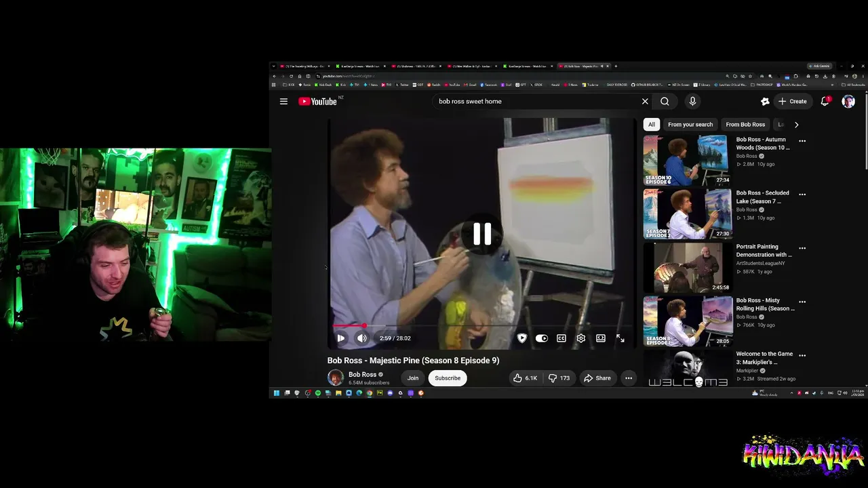Open the Bob Ross channel avatar
This screenshot has width=868, height=488.
point(336,378)
